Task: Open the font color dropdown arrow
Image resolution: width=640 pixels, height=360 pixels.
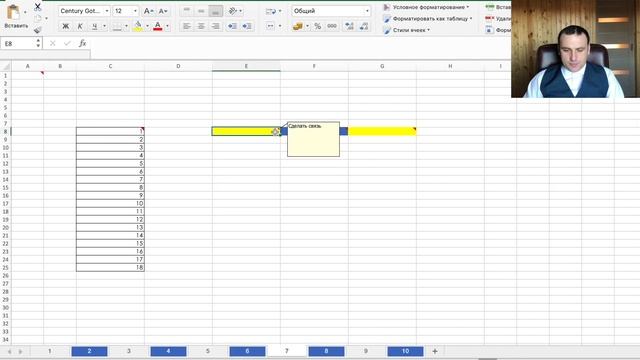Action: point(167,26)
